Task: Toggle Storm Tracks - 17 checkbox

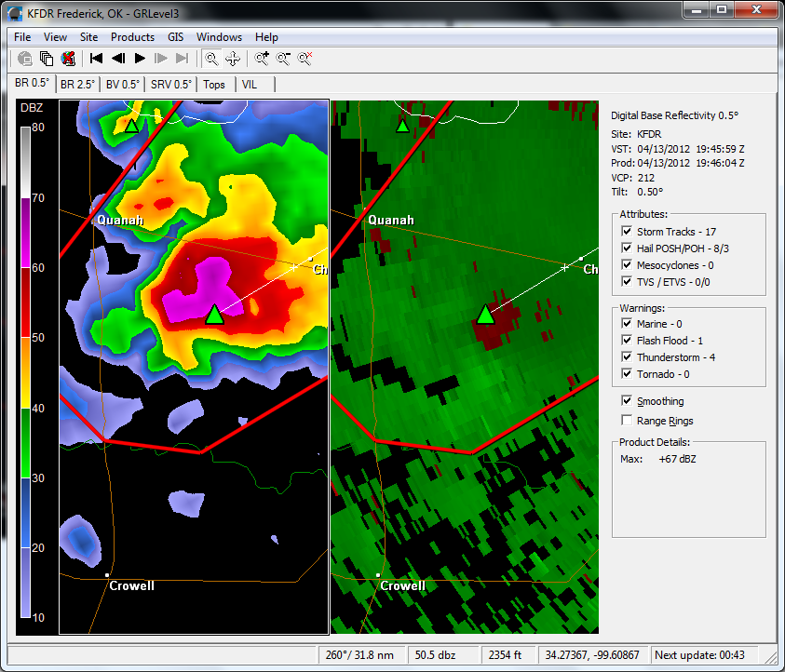Action: [627, 231]
